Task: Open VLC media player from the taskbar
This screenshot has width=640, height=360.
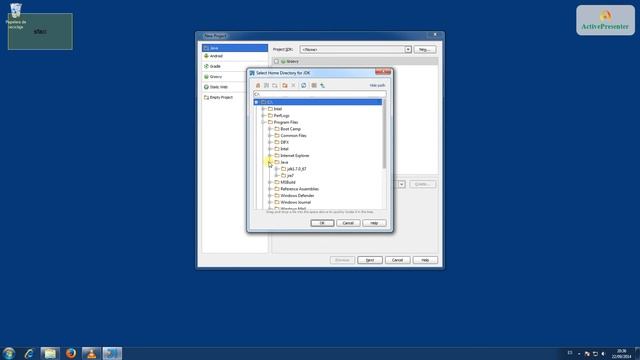Action: 91,353
